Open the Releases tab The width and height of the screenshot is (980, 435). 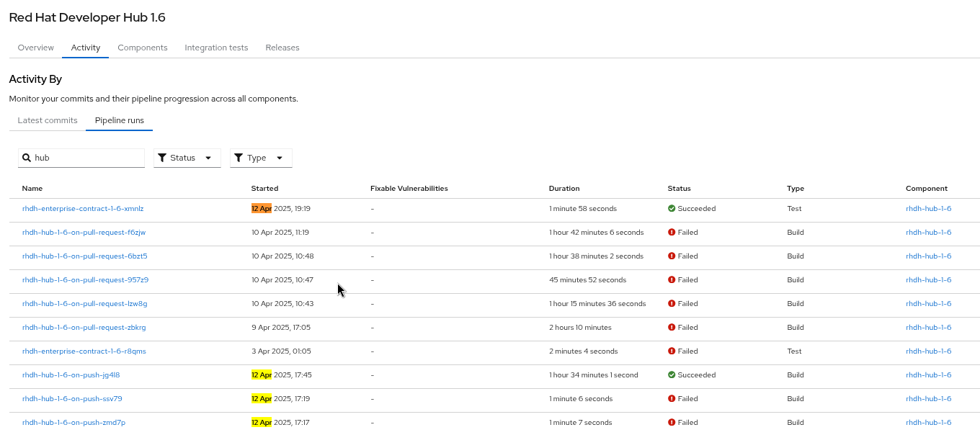pos(282,48)
